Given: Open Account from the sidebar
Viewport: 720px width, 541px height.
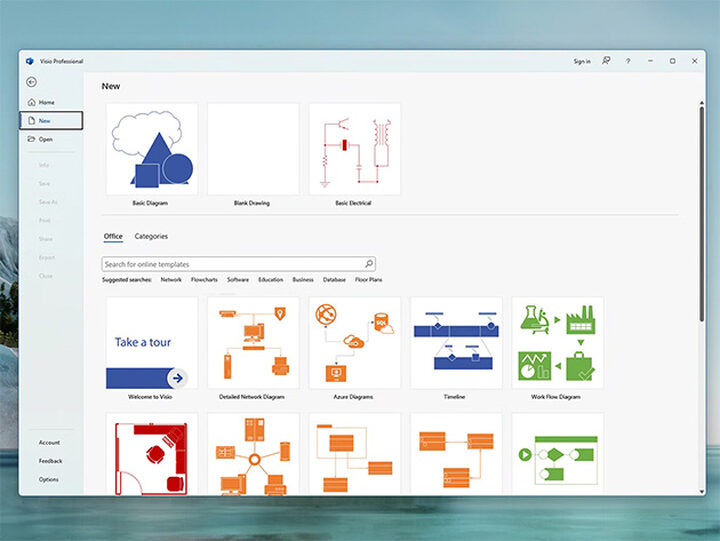Looking at the screenshot, I should point(49,442).
